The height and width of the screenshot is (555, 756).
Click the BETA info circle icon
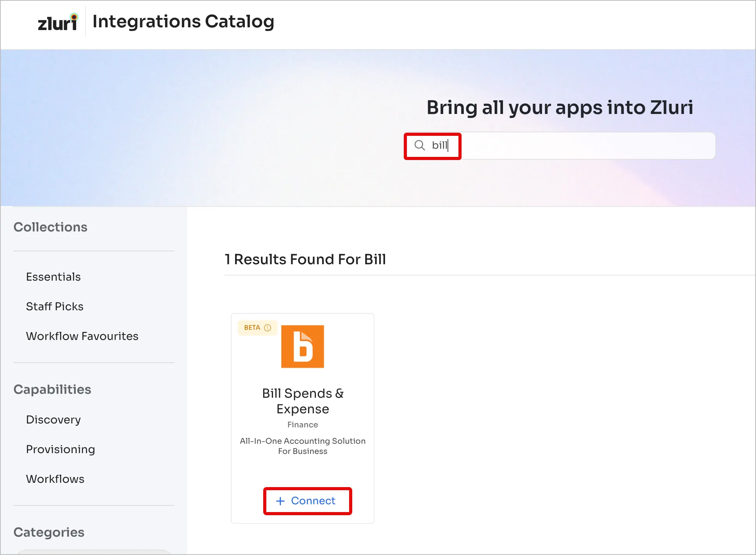(267, 328)
